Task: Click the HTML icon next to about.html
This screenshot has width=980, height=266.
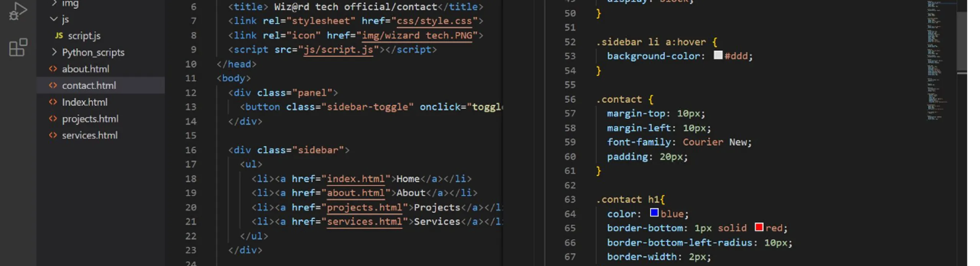Action: [x=53, y=69]
